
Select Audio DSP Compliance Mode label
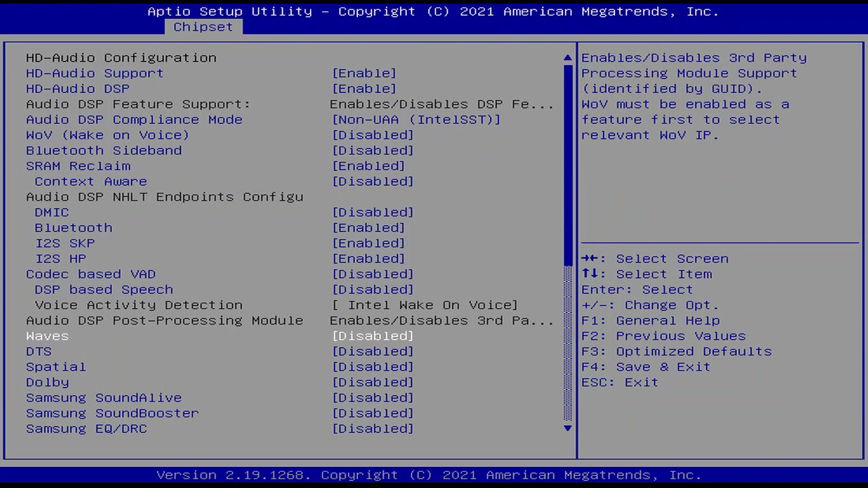pyautogui.click(x=134, y=120)
